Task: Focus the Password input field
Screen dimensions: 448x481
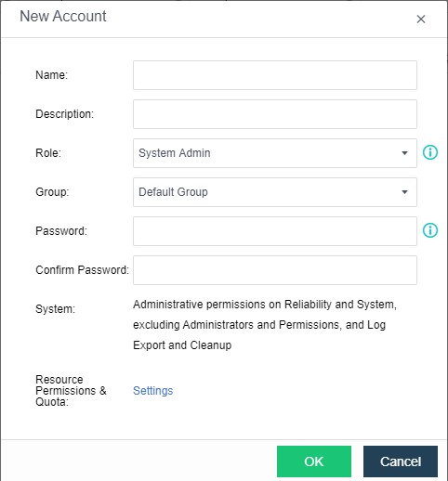Action: [275, 231]
